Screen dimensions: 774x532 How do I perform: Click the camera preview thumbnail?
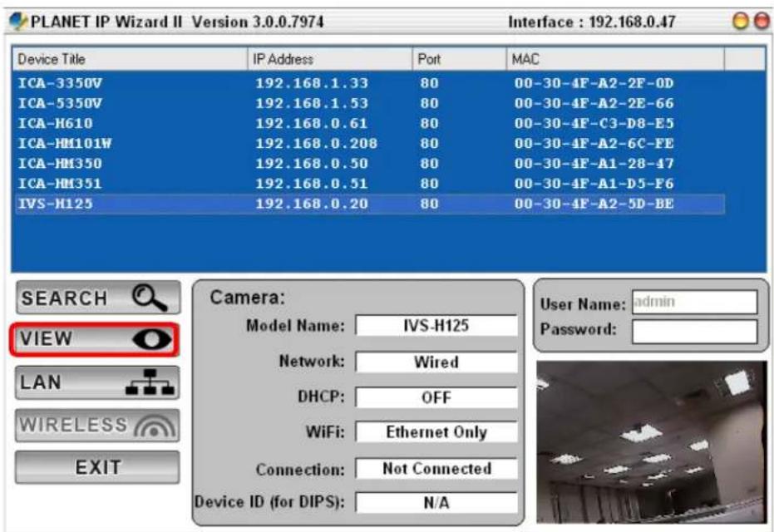(652, 441)
